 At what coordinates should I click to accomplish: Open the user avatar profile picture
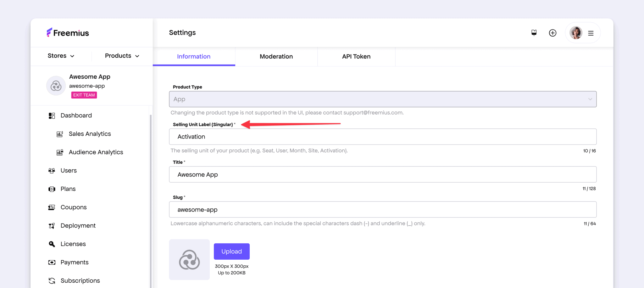(x=576, y=33)
